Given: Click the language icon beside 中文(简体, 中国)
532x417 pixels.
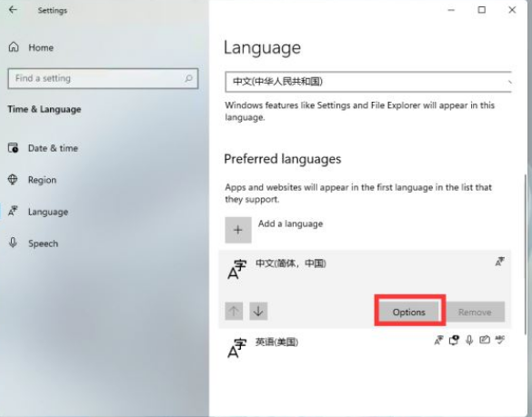Looking at the screenshot, I should click(236, 269).
